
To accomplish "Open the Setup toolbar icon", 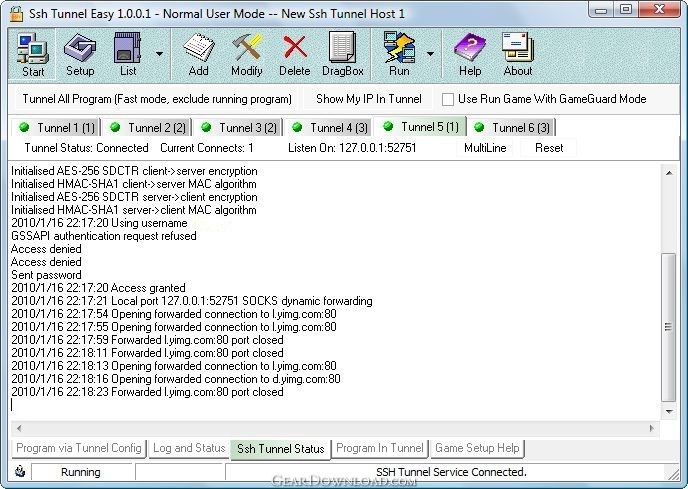I will (80, 54).
